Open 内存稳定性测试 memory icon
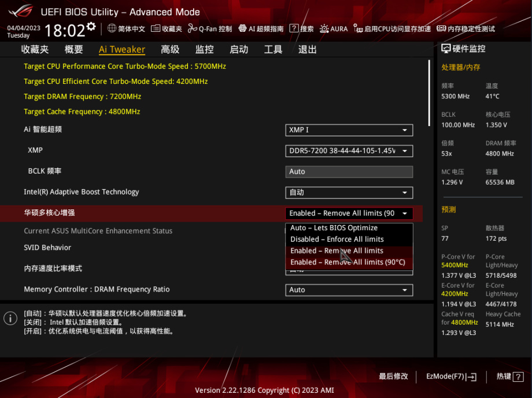Viewport: 532px width, 398px height. [x=441, y=28]
